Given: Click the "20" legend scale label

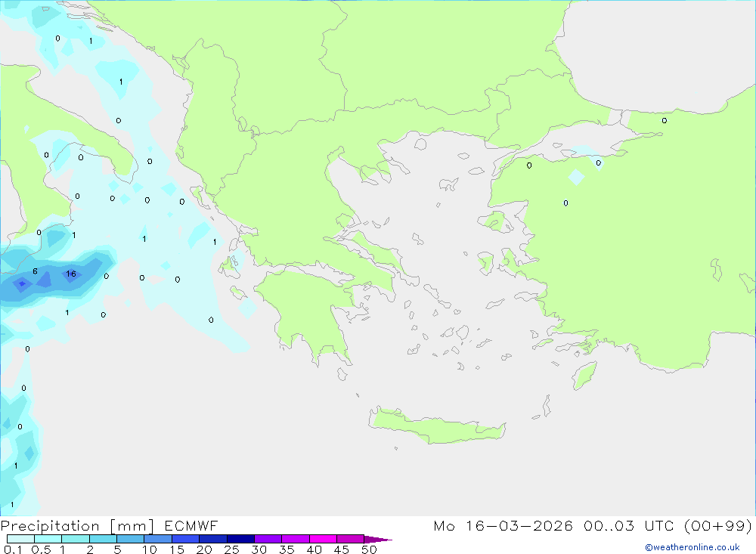Looking at the screenshot, I should [x=204, y=549].
